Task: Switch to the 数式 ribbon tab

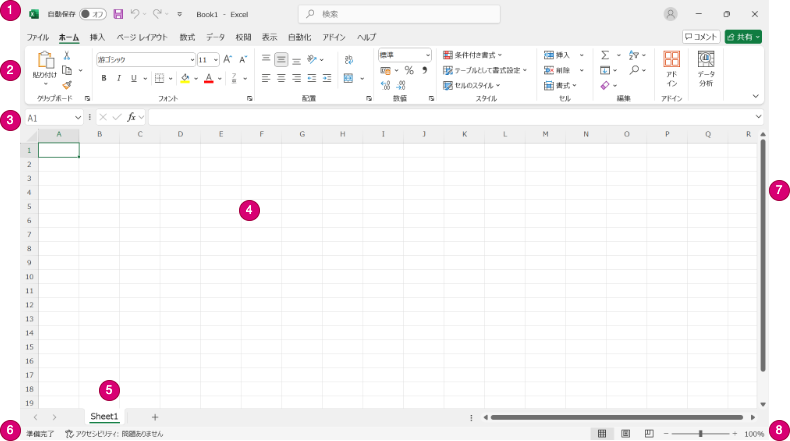Action: 187,37
